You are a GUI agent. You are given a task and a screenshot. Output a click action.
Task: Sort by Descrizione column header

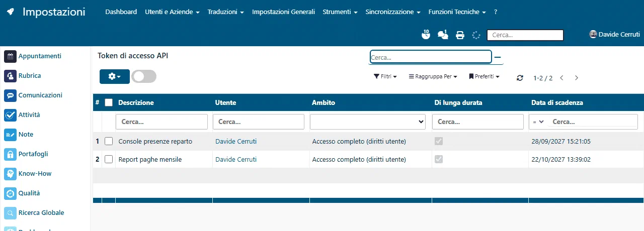coord(136,102)
